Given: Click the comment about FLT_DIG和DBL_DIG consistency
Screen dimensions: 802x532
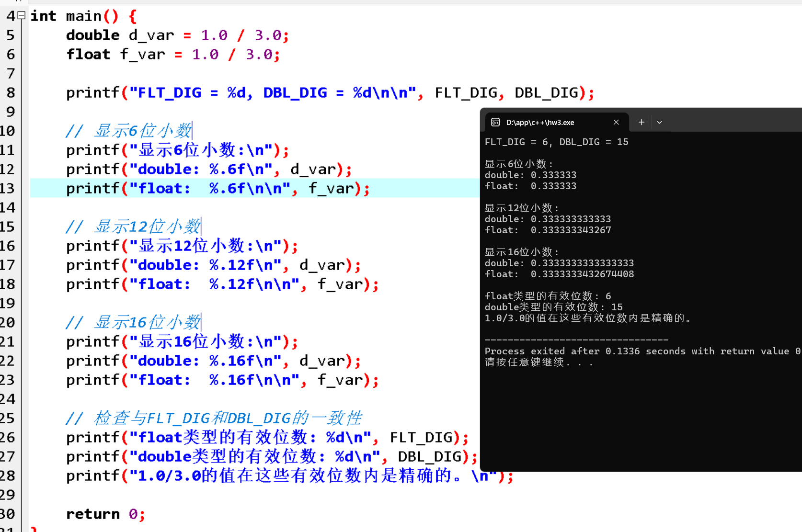Looking at the screenshot, I should click(214, 419).
